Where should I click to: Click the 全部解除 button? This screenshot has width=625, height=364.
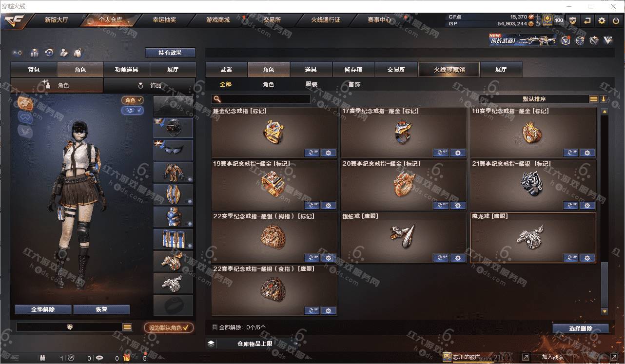coord(43,309)
